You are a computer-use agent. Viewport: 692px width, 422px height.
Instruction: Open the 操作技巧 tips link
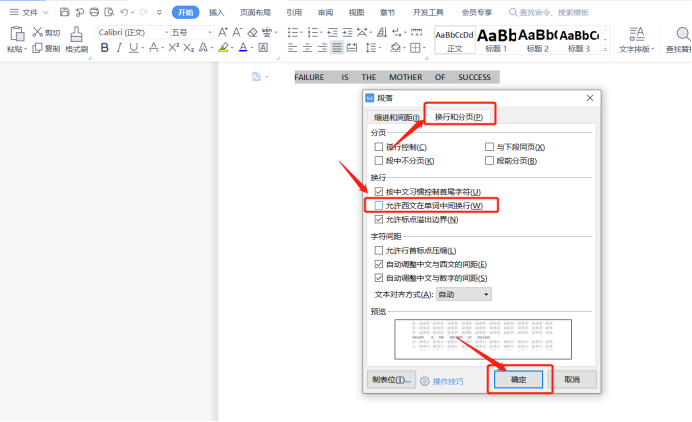pos(448,381)
